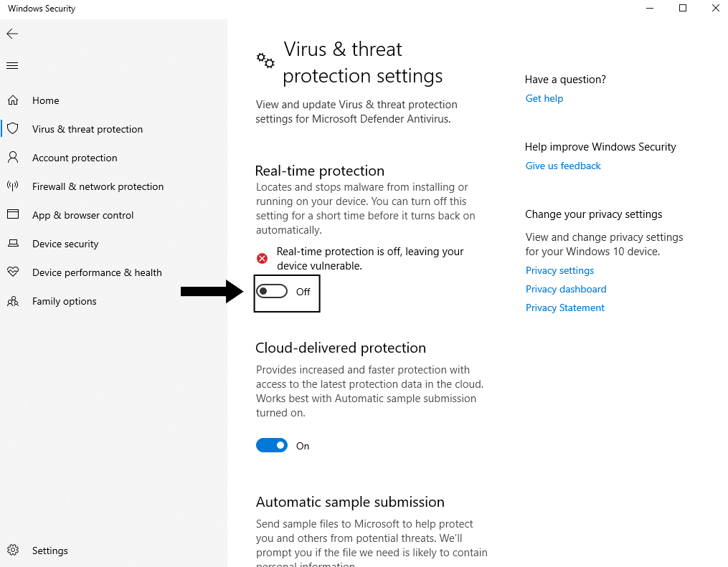Turn on the Real-time protection toggle
The image size is (728, 567).
(x=272, y=291)
